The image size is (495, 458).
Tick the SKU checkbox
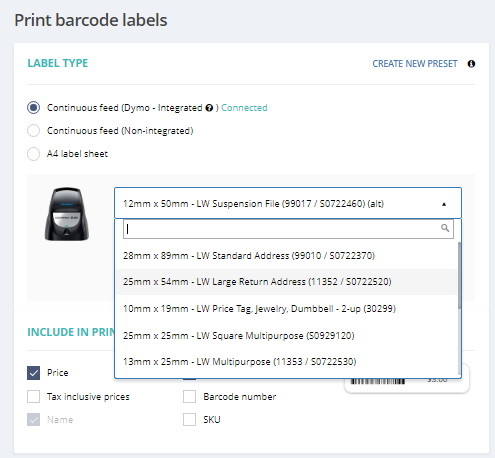pyautogui.click(x=189, y=420)
